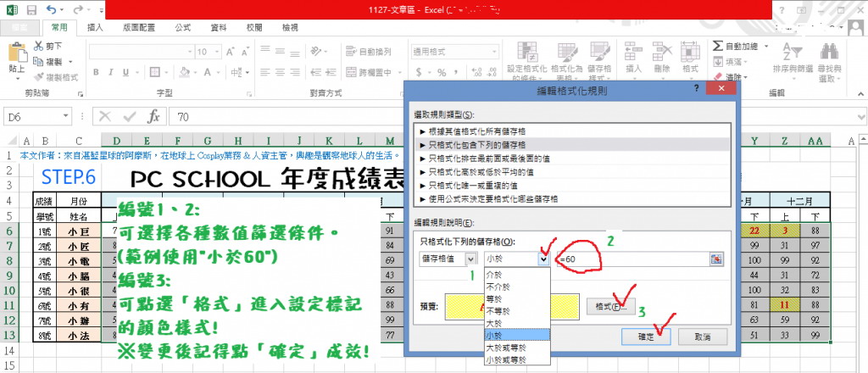The width and height of the screenshot is (868, 373).
Task: Open Format as Table (格式化為表格)
Action: tap(567, 62)
